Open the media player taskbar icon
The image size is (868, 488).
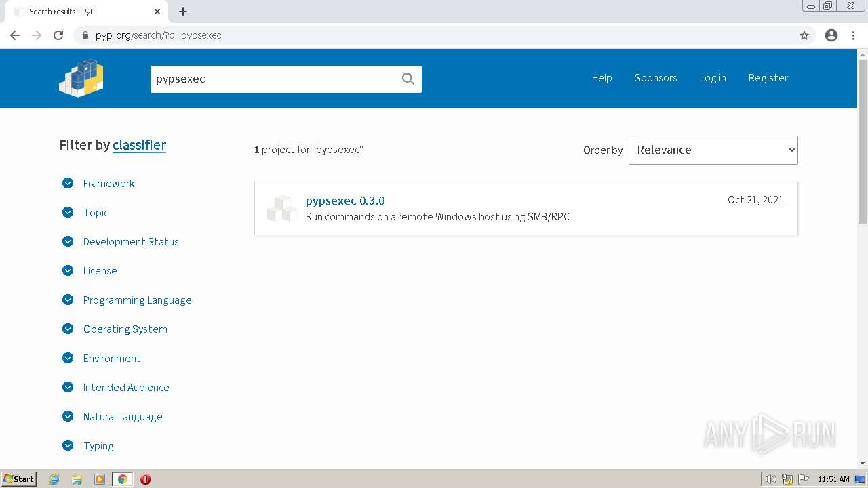coord(100,479)
